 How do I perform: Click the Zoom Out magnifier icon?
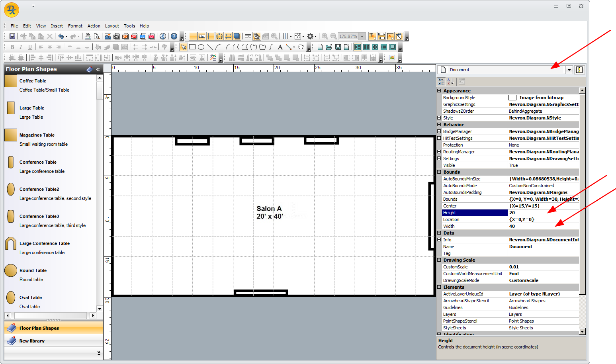(334, 36)
